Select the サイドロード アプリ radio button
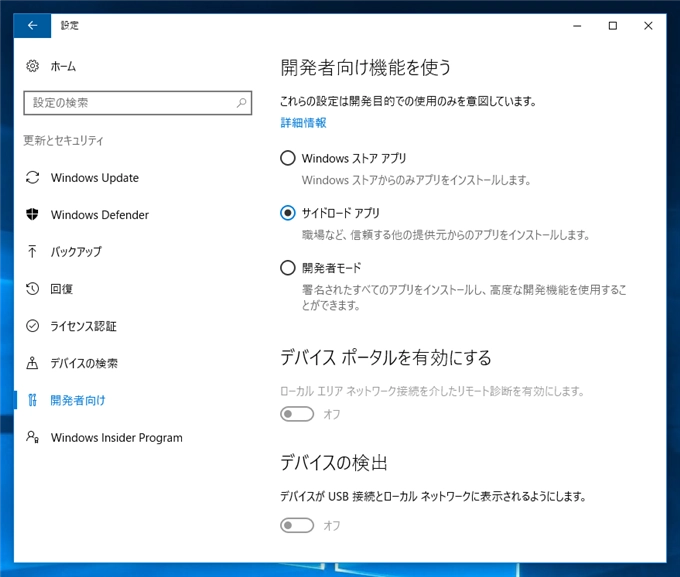 point(288,213)
